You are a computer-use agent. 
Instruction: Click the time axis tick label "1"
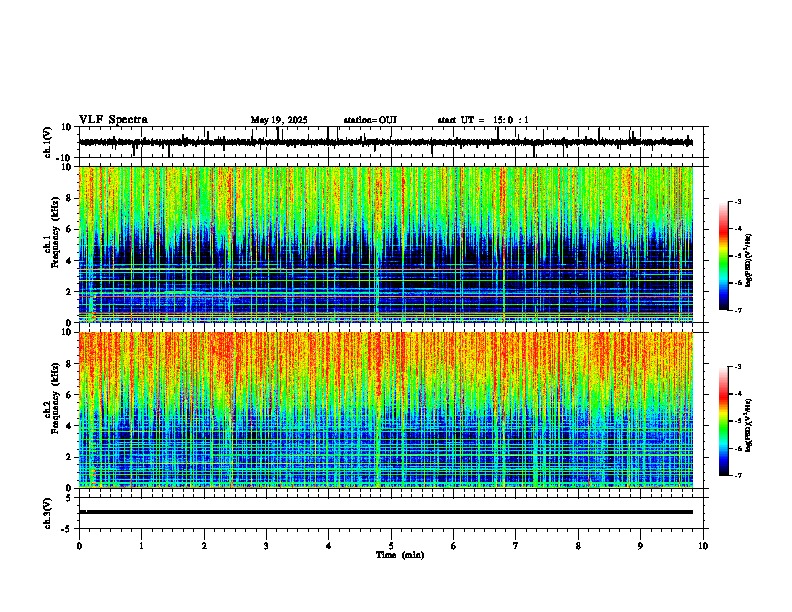[x=141, y=546]
